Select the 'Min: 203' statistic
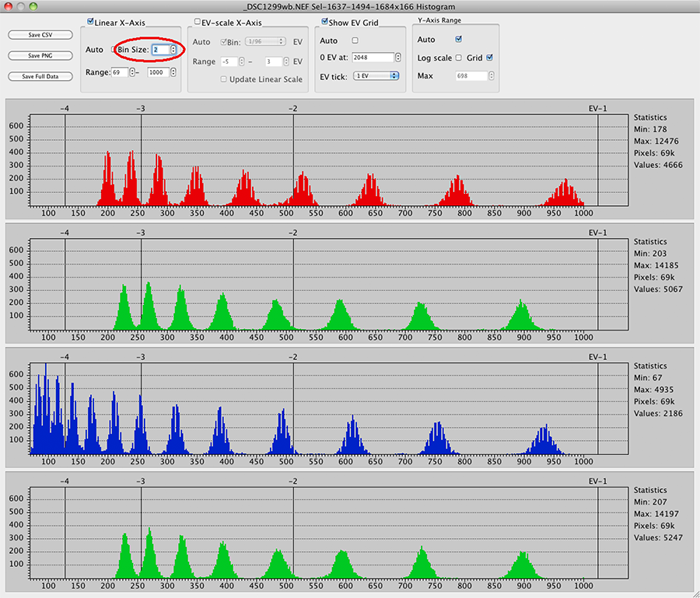Viewport: 700px width, 598px height. (650, 253)
